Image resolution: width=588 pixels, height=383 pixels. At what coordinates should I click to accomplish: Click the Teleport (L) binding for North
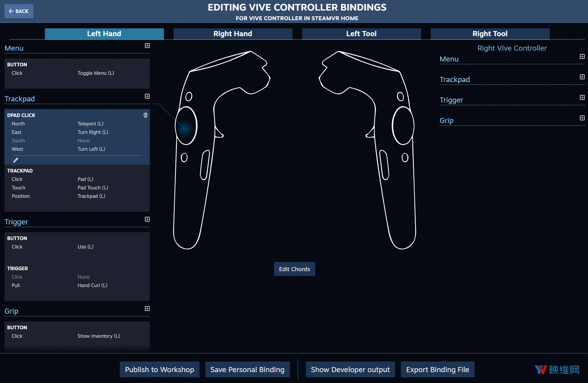click(90, 124)
